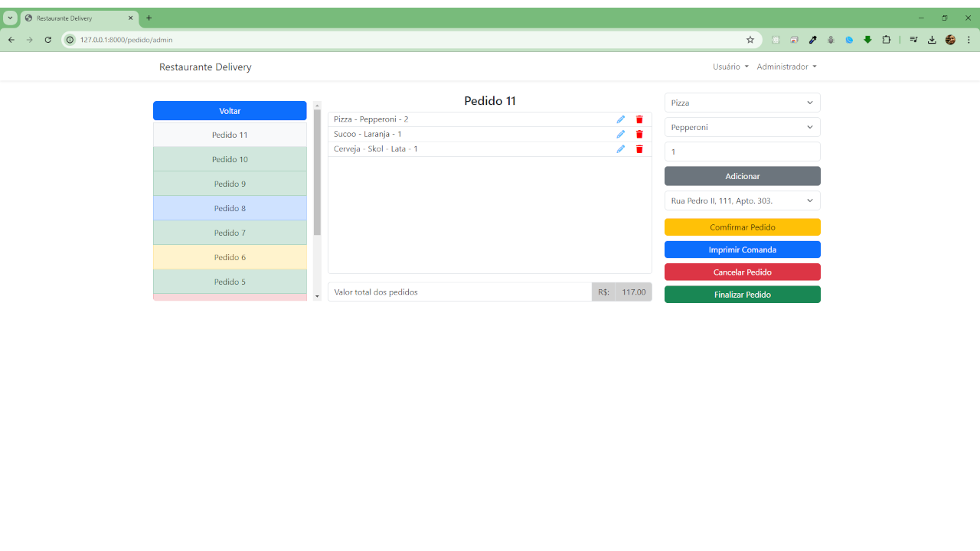The width and height of the screenshot is (980, 551).
Task: Edit the Pizza Pepperoni order item
Action: tap(620, 119)
